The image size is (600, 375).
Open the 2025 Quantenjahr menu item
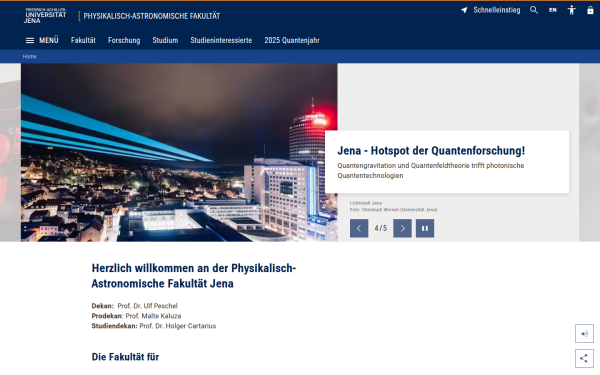(x=292, y=40)
